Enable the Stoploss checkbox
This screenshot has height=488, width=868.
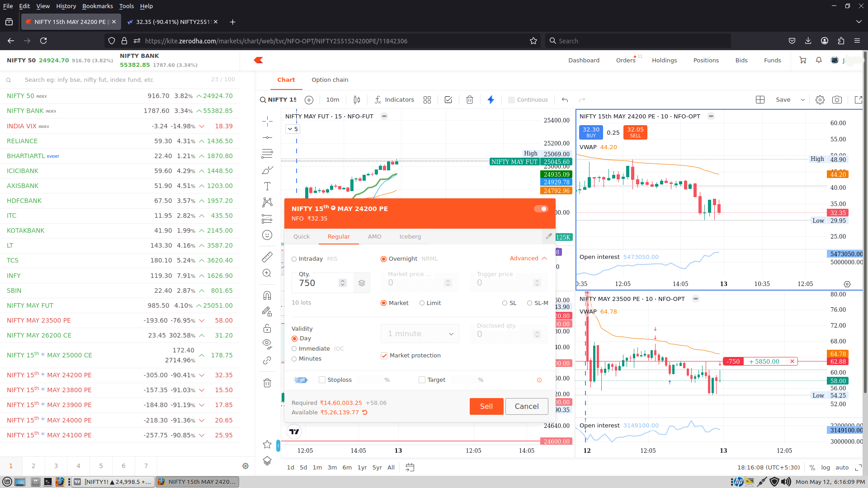(x=322, y=380)
